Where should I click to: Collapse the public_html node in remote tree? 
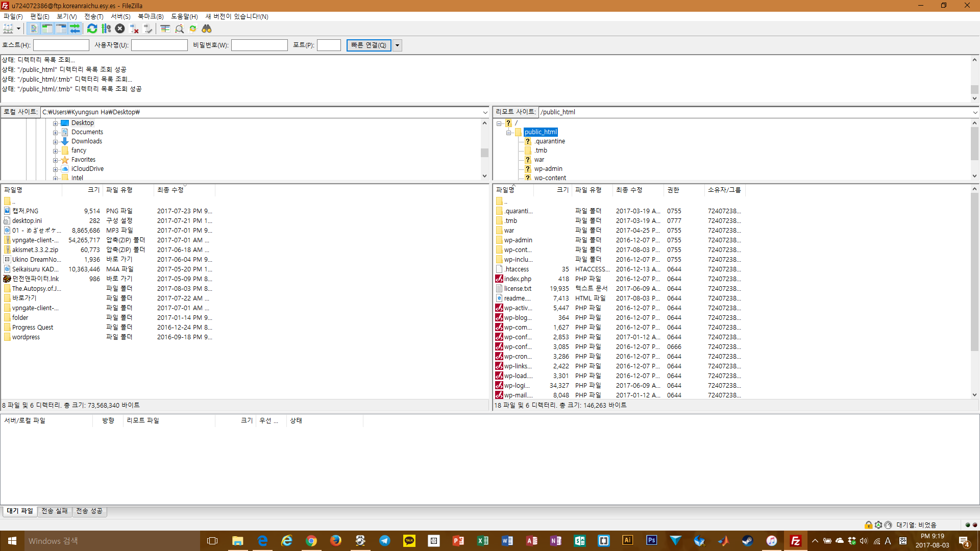(509, 133)
